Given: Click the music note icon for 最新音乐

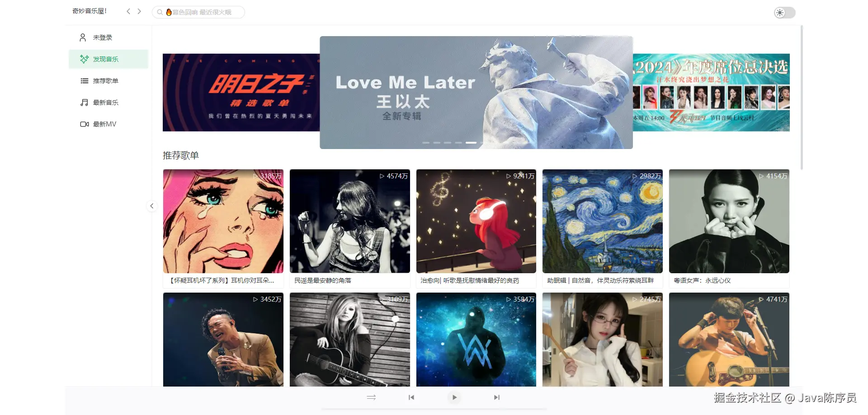Looking at the screenshot, I should pyautogui.click(x=84, y=103).
